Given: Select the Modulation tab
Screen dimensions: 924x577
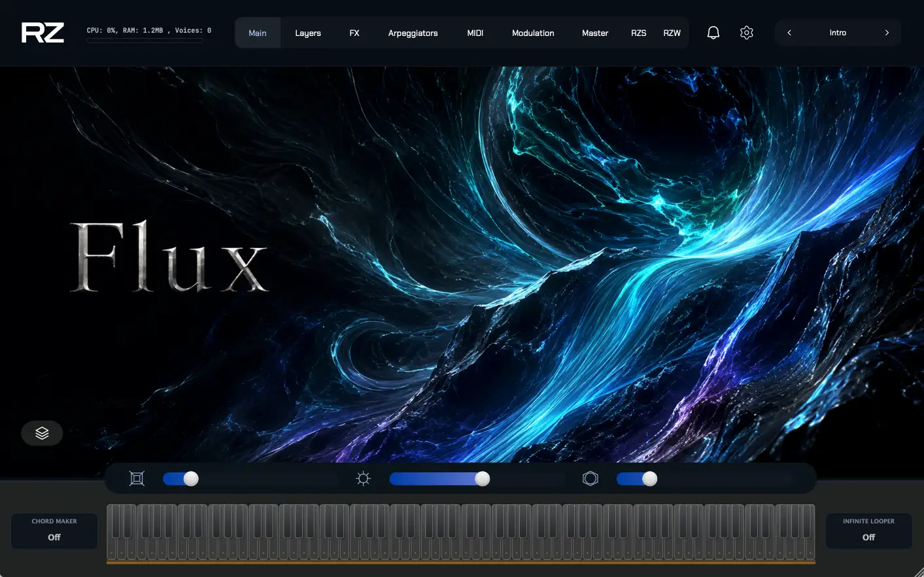Looking at the screenshot, I should pos(533,33).
